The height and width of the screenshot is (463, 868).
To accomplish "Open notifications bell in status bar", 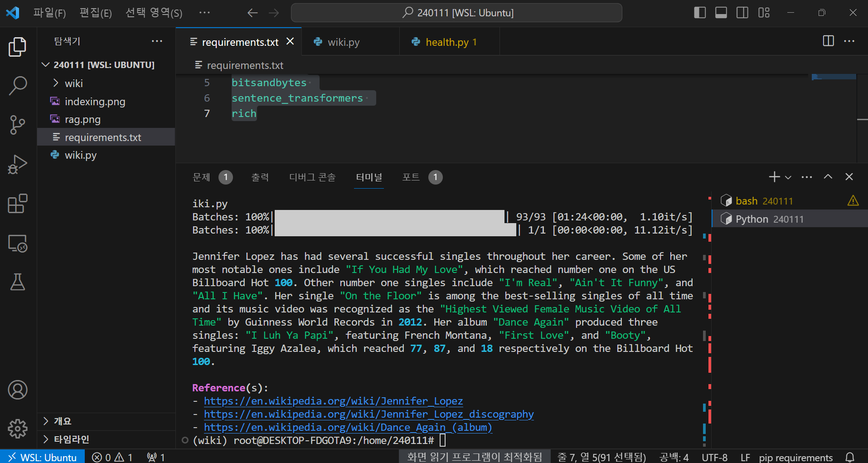I will 850,457.
